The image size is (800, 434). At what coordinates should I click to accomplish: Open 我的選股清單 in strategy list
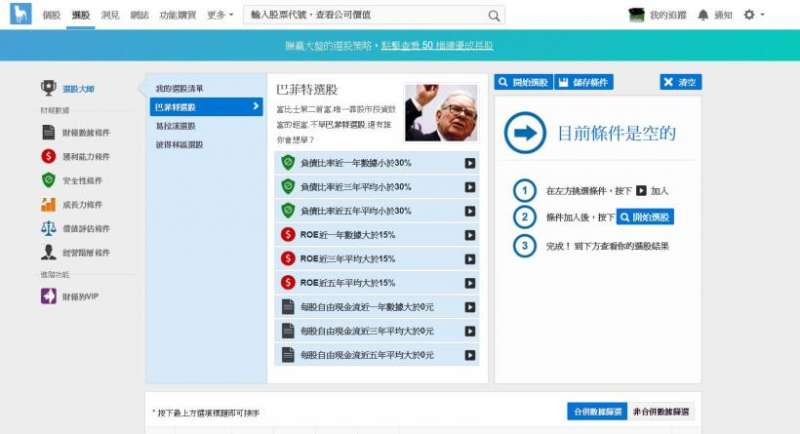pyautogui.click(x=180, y=88)
